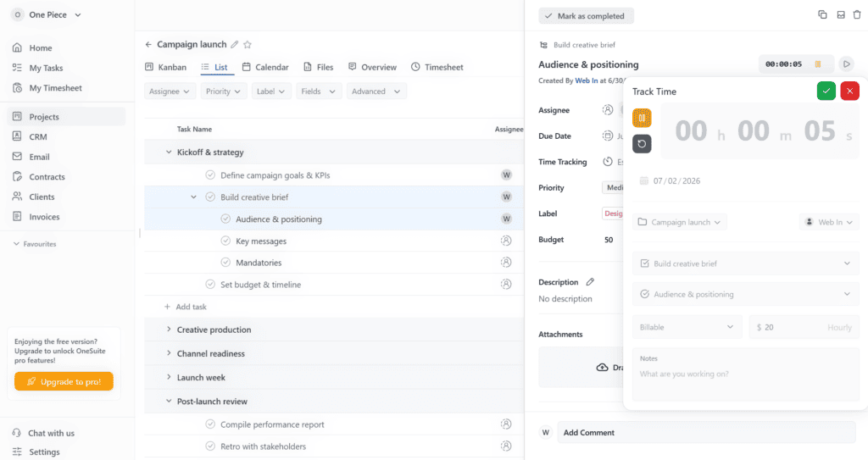Open Assignee filter dropdown
The image size is (868, 460).
tap(170, 91)
